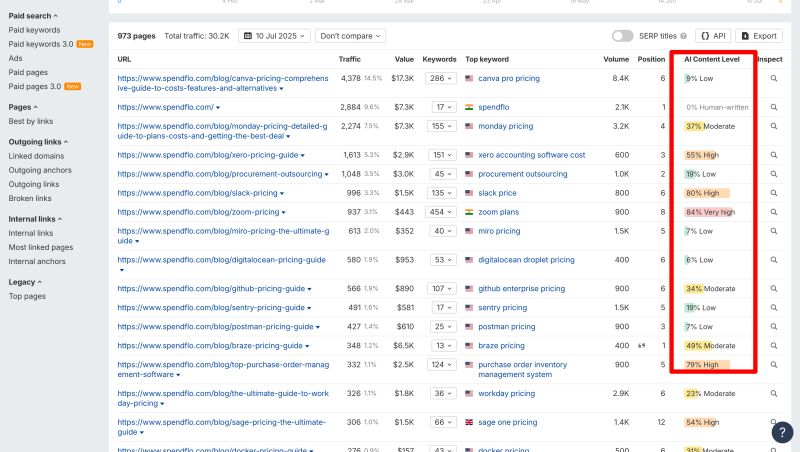This screenshot has width=800, height=452.
Task: Open URL menu arrow for xero-pricing-guide
Action: [x=303, y=156]
